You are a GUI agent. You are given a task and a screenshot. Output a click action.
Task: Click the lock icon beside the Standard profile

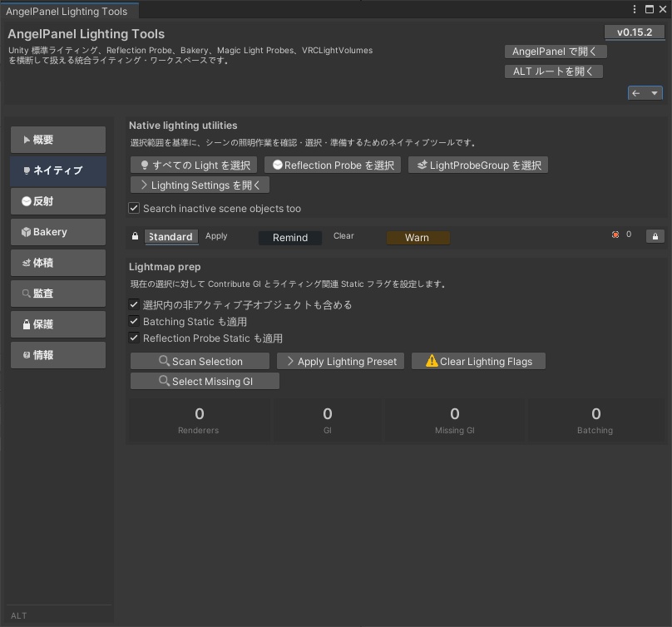pyautogui.click(x=134, y=236)
